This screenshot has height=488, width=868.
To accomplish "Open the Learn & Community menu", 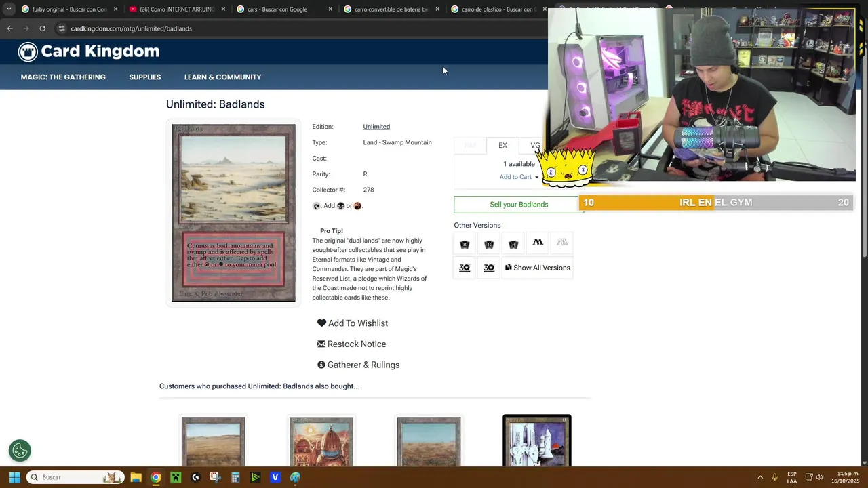I will [x=222, y=77].
